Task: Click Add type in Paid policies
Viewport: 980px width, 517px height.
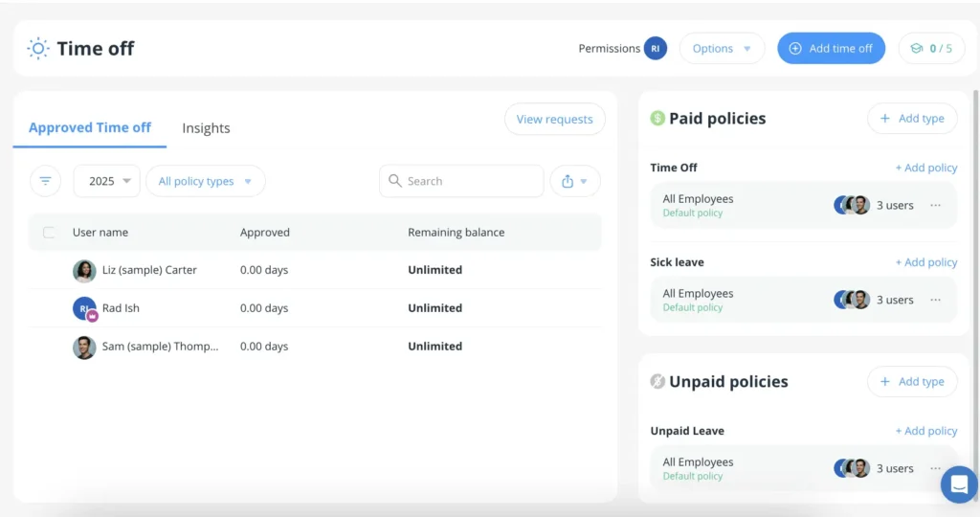Action: coord(911,119)
